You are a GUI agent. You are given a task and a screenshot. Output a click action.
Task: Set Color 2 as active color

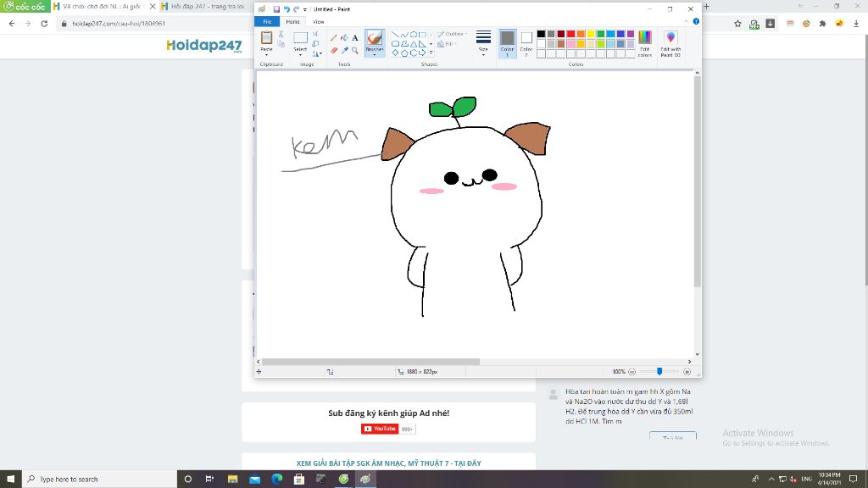526,44
